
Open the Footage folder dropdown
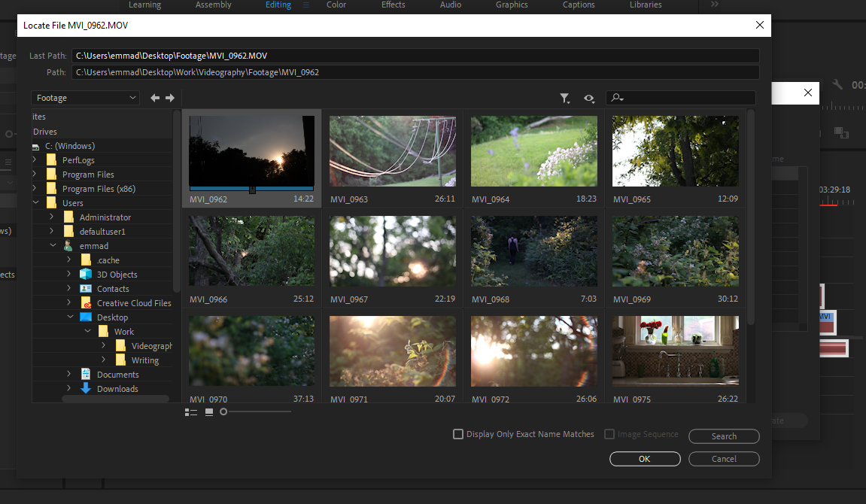tap(86, 98)
